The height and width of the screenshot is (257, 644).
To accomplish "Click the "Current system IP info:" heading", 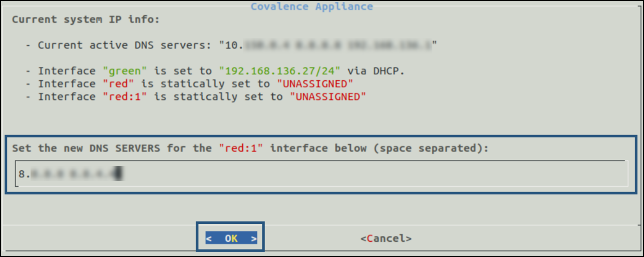I will point(86,20).
